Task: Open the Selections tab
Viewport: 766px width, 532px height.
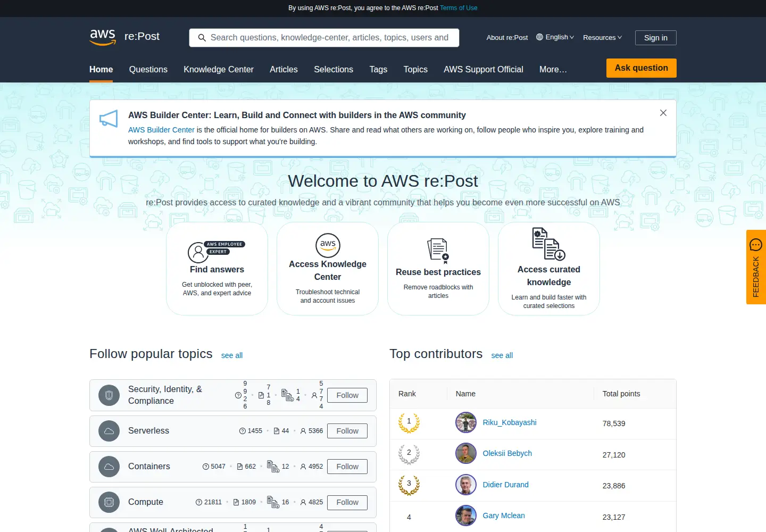Action: (334, 69)
